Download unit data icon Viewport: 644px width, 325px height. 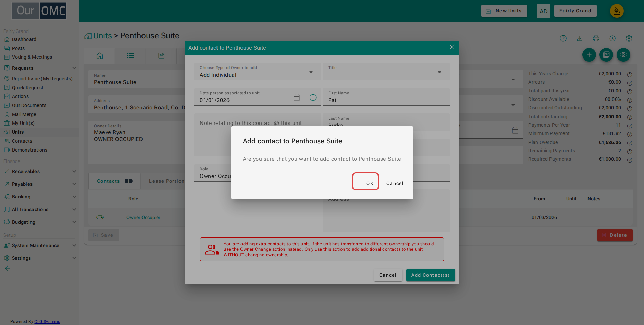580,38
